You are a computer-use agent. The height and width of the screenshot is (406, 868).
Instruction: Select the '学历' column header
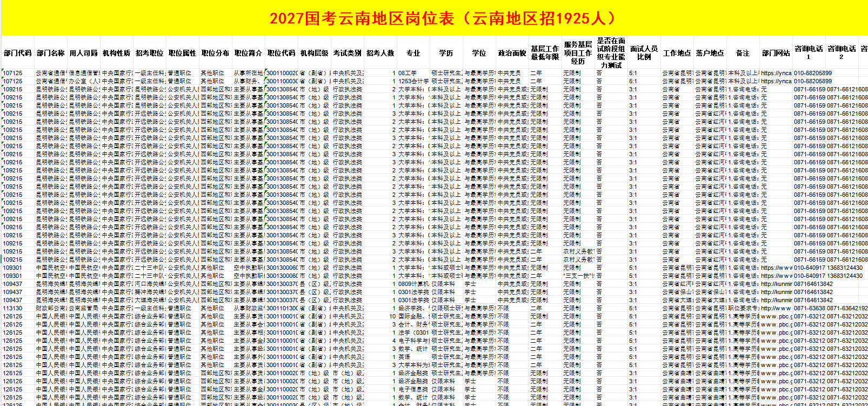(x=446, y=53)
